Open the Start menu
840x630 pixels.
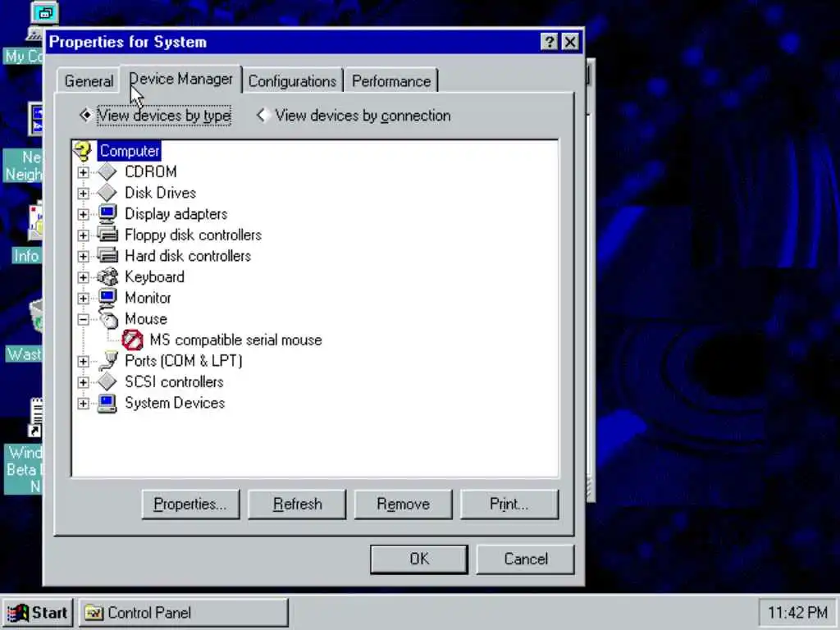38,613
